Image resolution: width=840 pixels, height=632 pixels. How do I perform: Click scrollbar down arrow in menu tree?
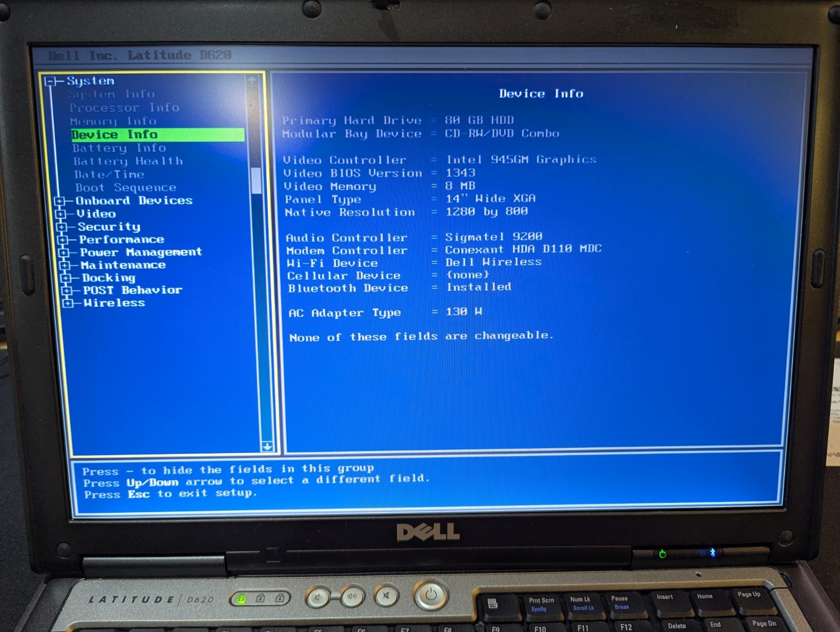[x=267, y=446]
